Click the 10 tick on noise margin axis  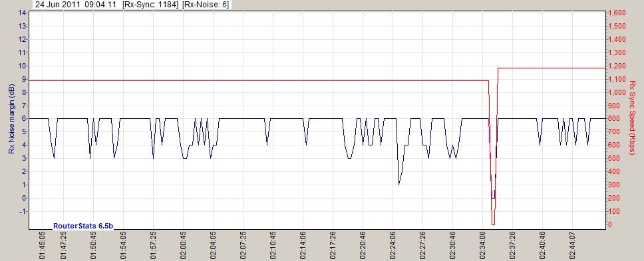click(x=23, y=66)
